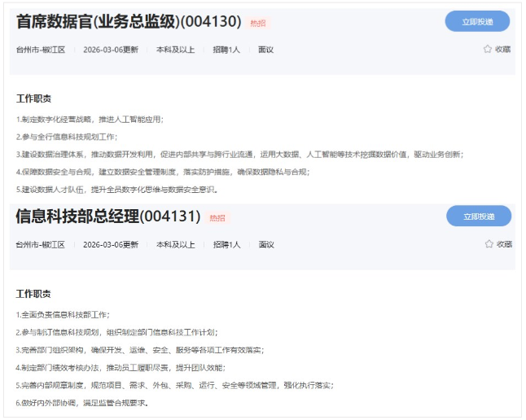This screenshot has height=420, width=526.
Task: Open the 首席数据官(业务总监级)(004130) job title
Action: (129, 22)
